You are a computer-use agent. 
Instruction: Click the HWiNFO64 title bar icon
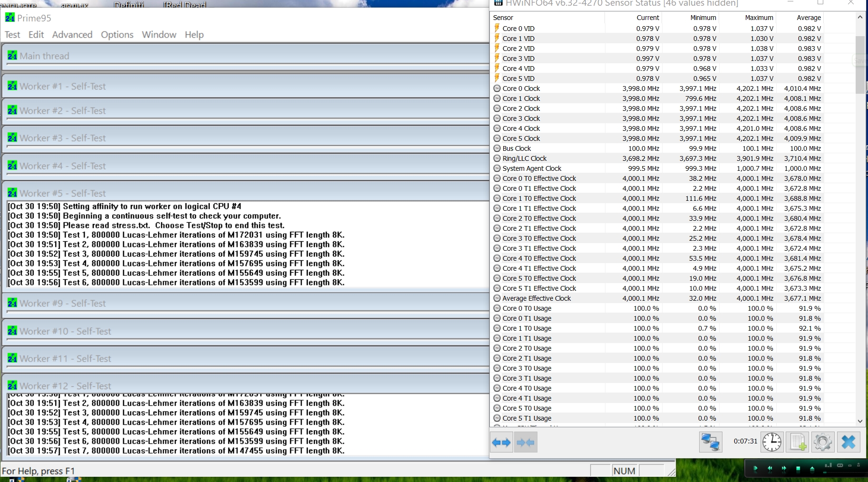pyautogui.click(x=498, y=3)
